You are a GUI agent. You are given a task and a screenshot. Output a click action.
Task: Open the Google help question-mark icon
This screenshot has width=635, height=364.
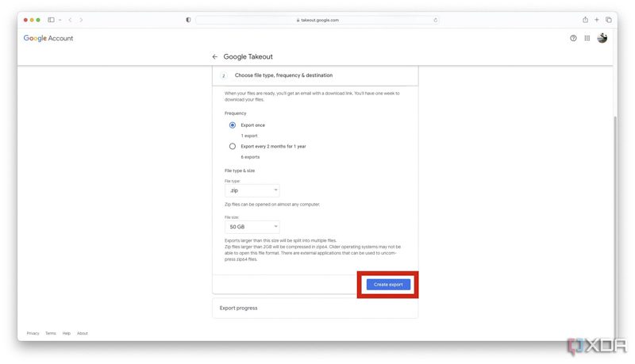(x=573, y=38)
